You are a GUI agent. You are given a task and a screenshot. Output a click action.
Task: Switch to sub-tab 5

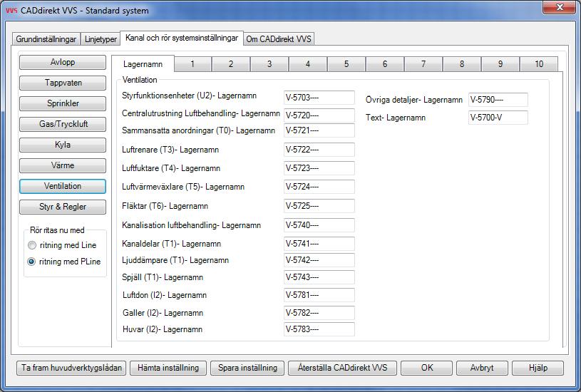346,64
